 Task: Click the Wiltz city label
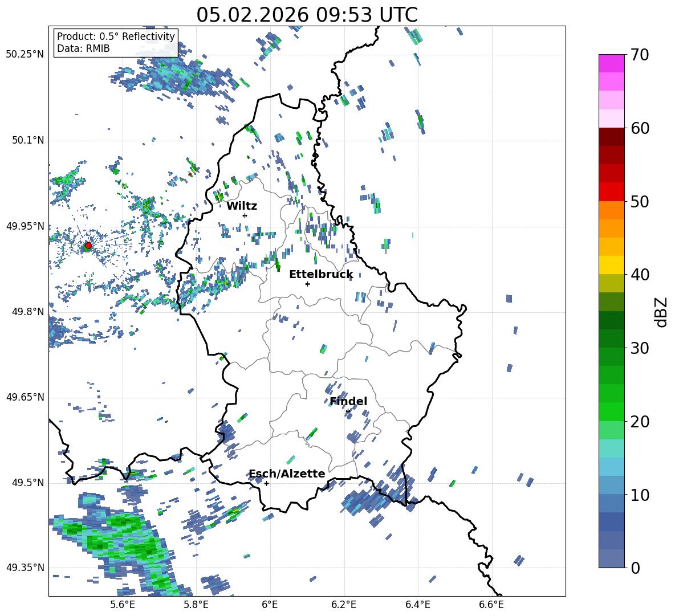tap(242, 206)
